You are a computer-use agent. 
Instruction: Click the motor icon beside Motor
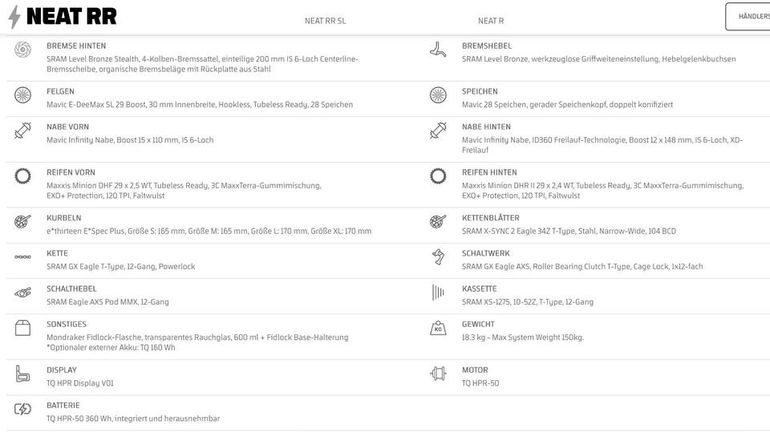coord(438,374)
